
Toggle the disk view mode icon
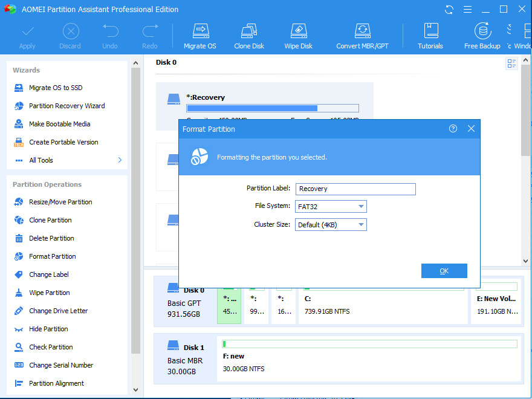coord(512,63)
